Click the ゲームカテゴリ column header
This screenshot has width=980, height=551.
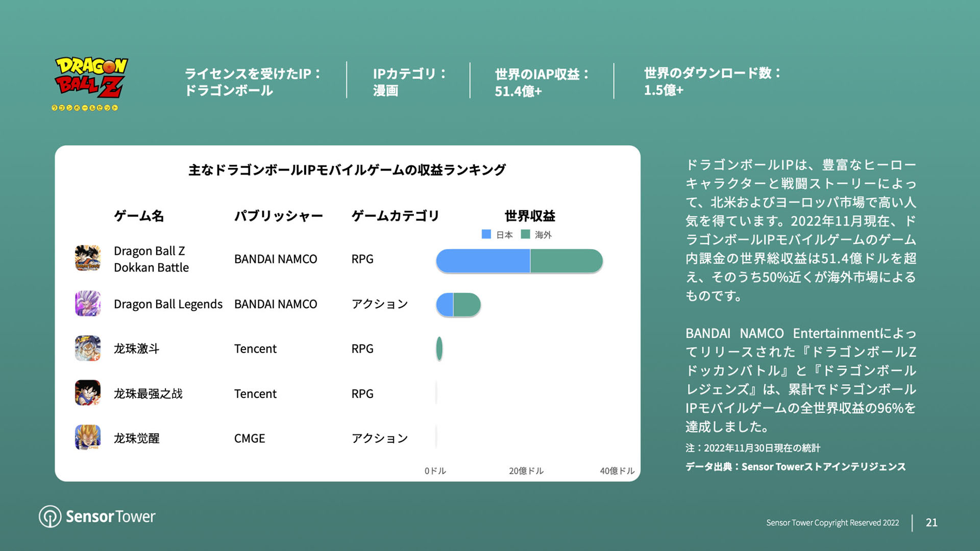[395, 216]
